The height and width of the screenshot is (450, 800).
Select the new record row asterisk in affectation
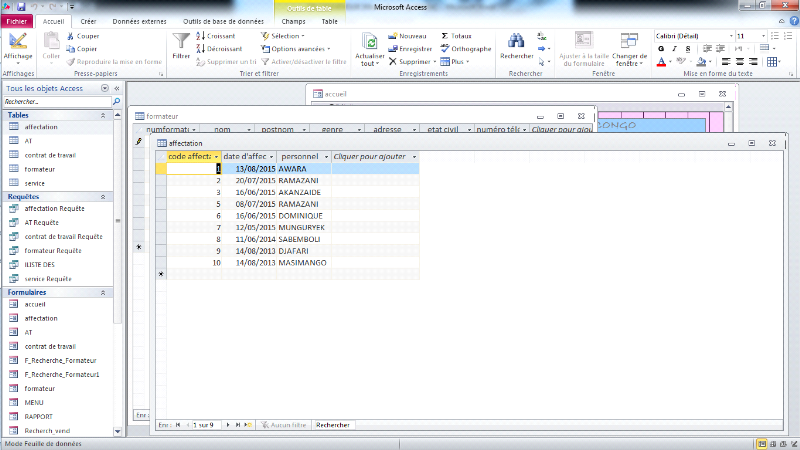[x=161, y=274]
